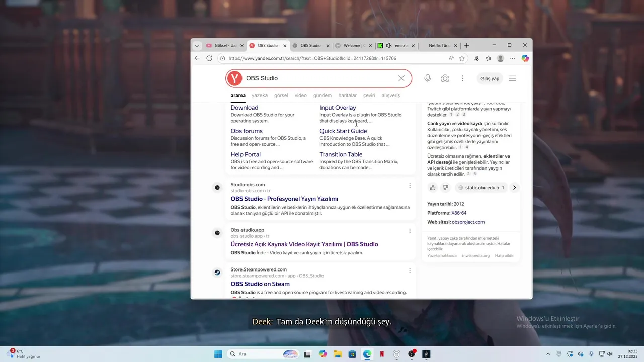Unmute the emirates tab speaker icon

[389, 46]
